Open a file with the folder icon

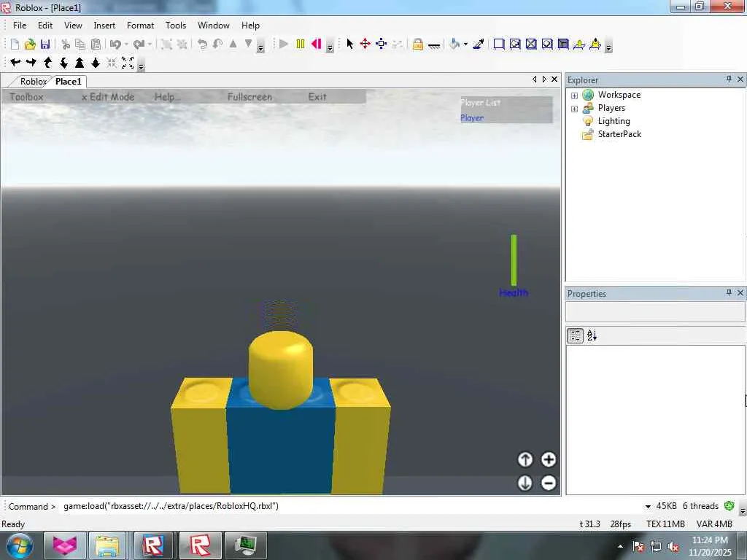30,44
